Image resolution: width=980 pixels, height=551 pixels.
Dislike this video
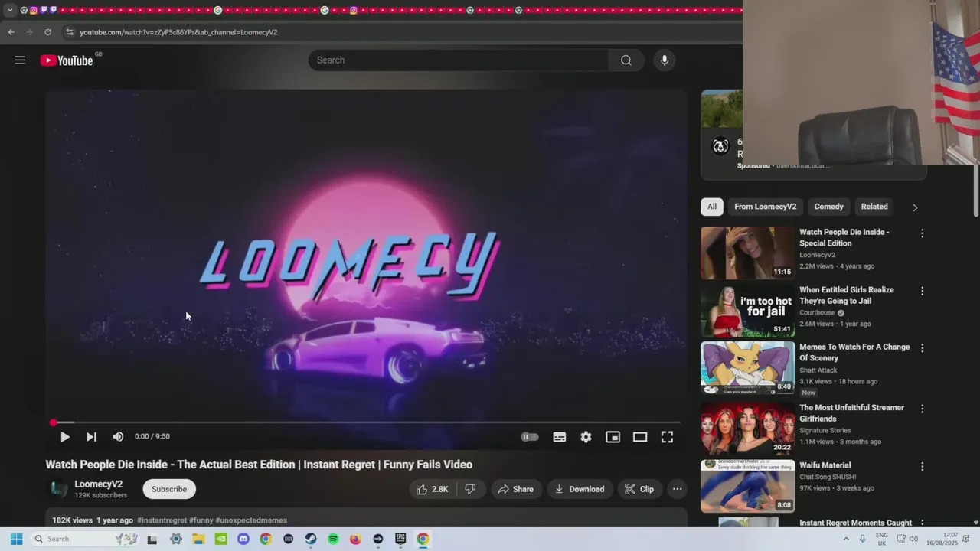471,489
